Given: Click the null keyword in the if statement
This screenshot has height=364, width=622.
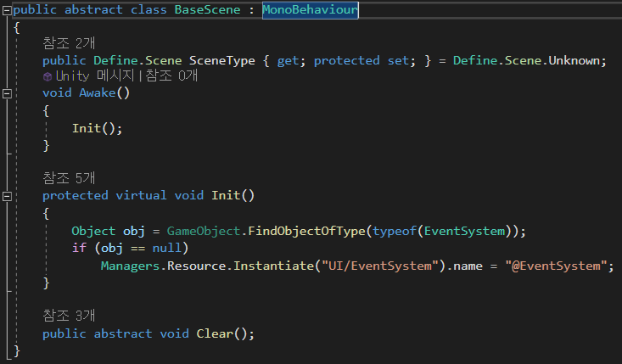Looking at the screenshot, I should pyautogui.click(x=167, y=249).
